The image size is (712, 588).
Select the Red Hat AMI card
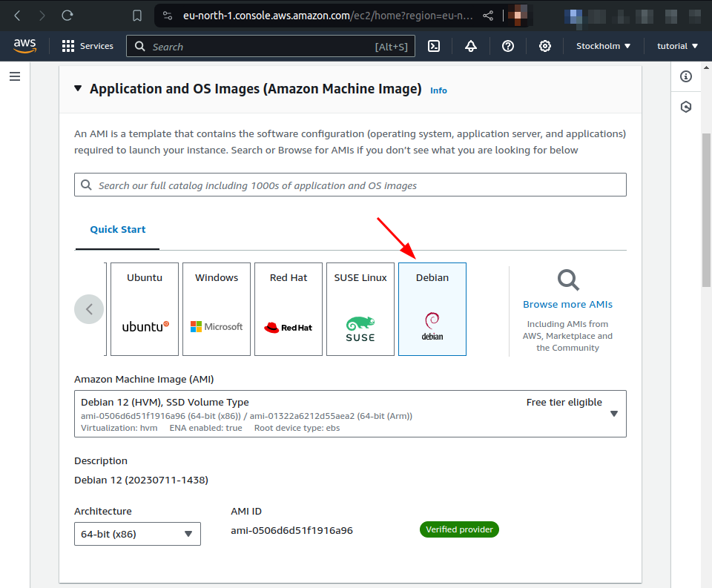[288, 308]
